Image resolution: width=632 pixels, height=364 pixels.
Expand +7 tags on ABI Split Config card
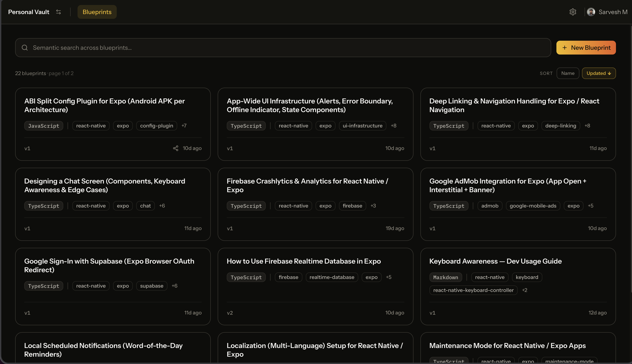184,126
